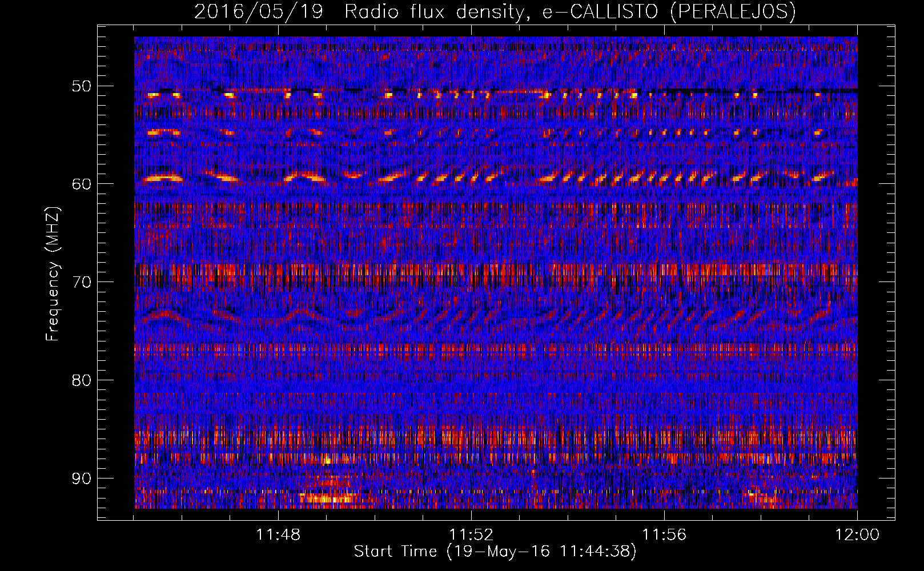This screenshot has height=571, width=924.
Task: Click the plot title 'Radio flux density, e-CALLISTO (PERALEJOS)'
Action: click(570, 12)
